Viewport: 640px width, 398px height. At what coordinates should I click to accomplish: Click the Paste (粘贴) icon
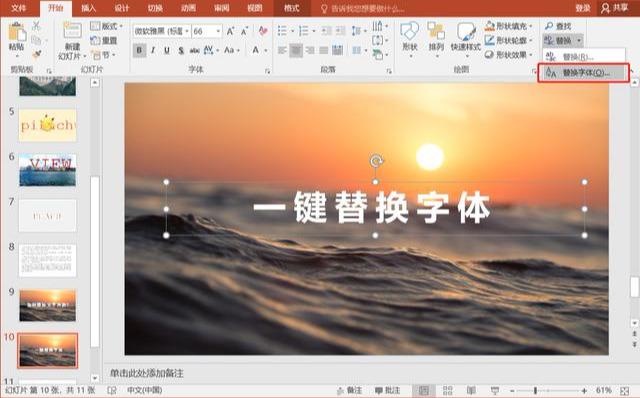pos(17,32)
